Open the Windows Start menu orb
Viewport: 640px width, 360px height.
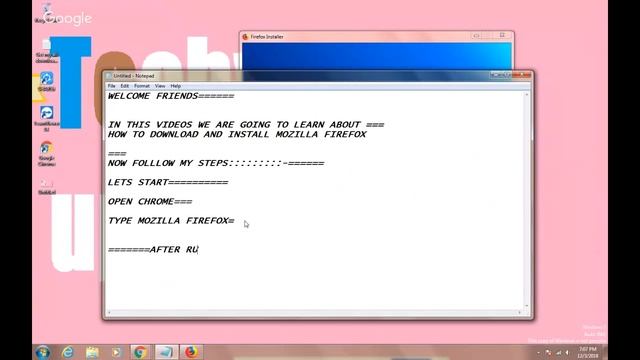click(x=42, y=352)
